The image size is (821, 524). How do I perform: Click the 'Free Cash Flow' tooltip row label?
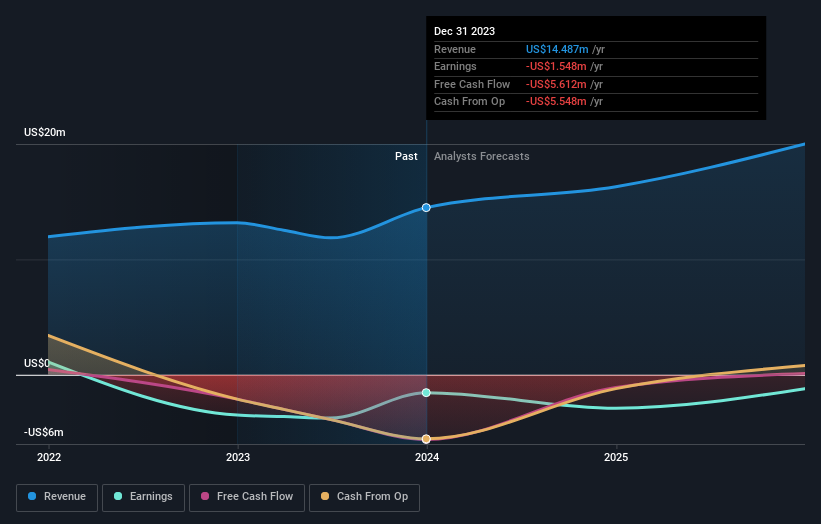coord(472,84)
